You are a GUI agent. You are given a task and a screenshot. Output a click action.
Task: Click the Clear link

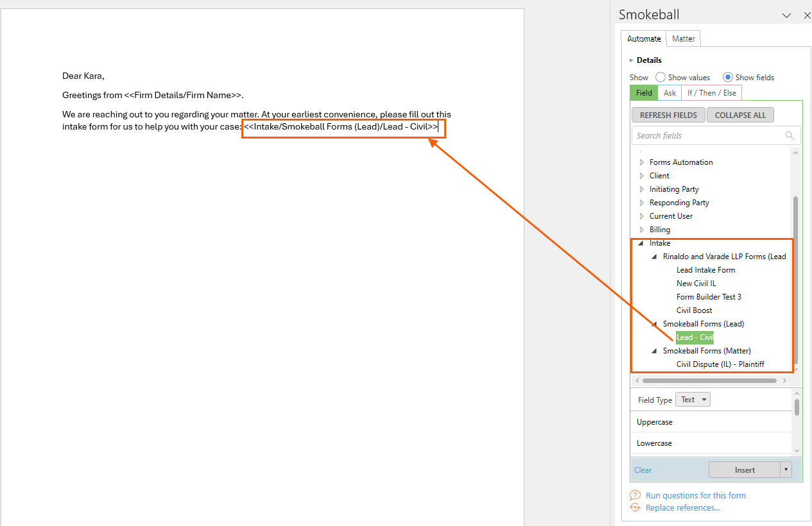point(643,470)
